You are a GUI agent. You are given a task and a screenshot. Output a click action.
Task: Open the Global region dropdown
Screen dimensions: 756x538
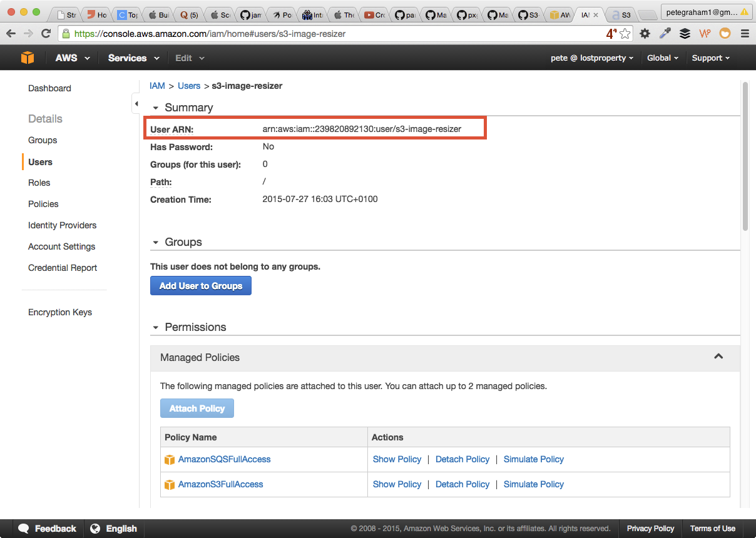coord(663,58)
